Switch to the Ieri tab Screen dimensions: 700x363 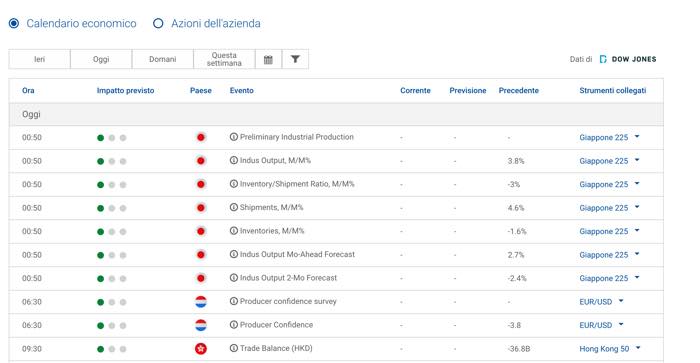tap(39, 59)
